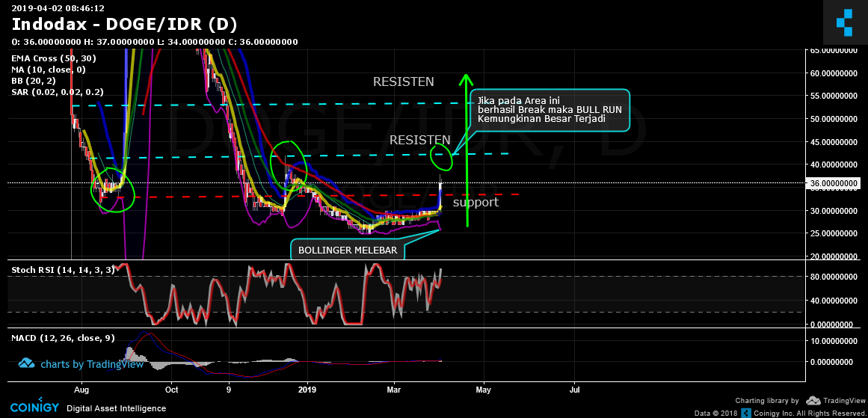Click the lower RESISTEN text label near 45
The image size is (868, 418).
pyautogui.click(x=420, y=140)
